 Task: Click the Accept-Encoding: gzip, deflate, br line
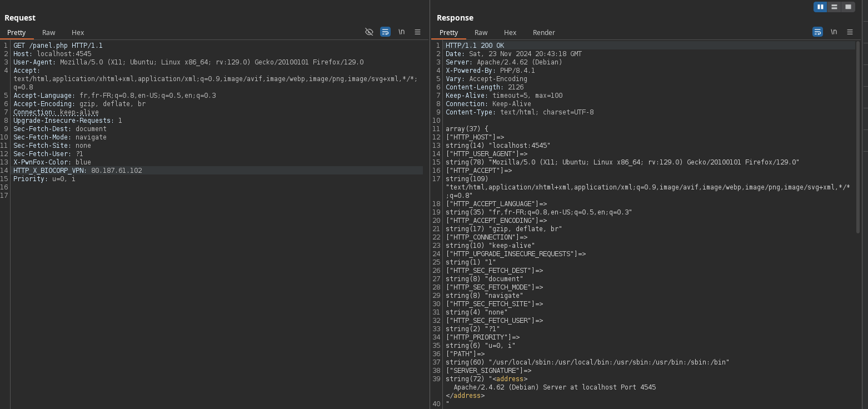[79, 104]
